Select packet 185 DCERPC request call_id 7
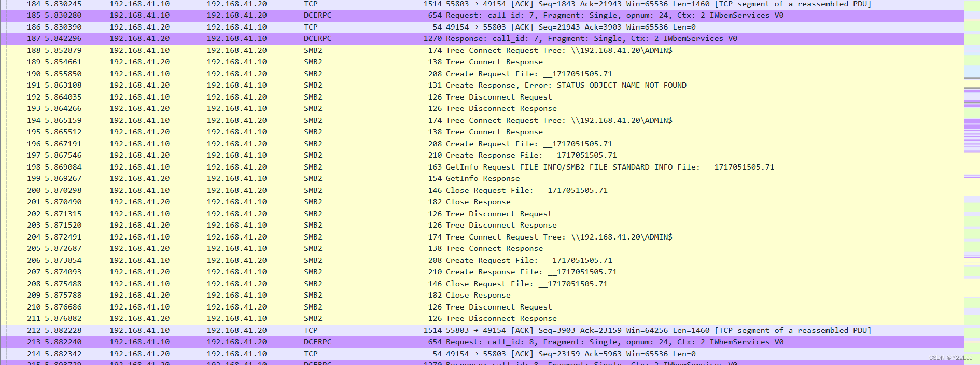The image size is (980, 365). tap(482, 16)
